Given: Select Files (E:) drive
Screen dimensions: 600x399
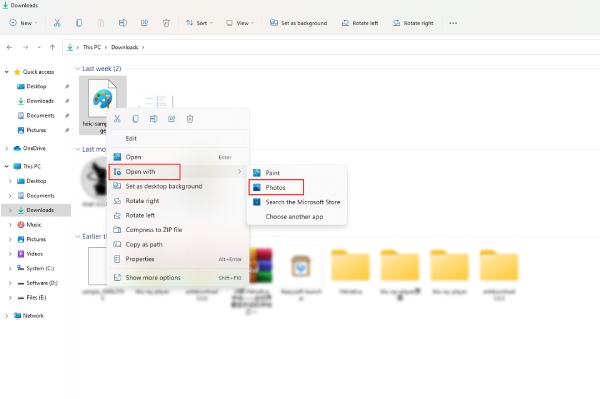Looking at the screenshot, I should point(36,297).
